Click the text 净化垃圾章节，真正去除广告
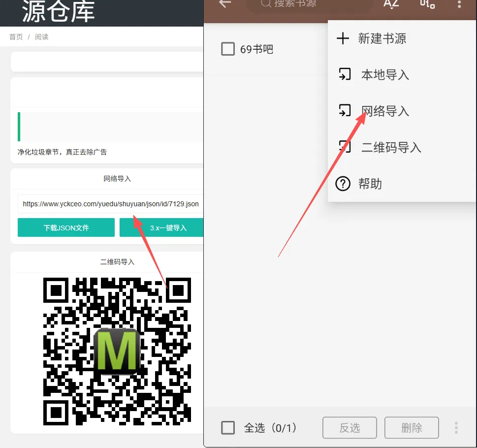Screen dimensions: 477x448 pos(63,152)
